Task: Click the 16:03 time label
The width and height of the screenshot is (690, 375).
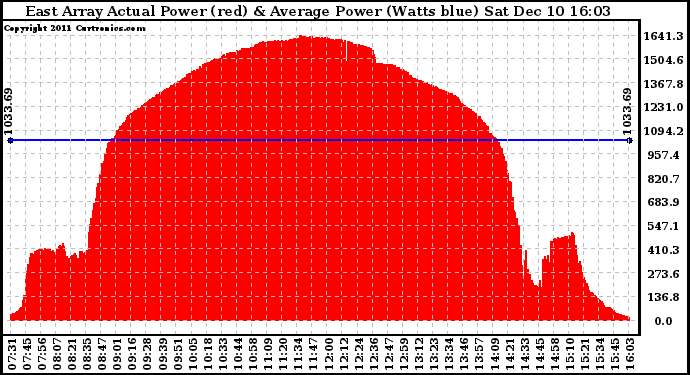Action: point(630,354)
